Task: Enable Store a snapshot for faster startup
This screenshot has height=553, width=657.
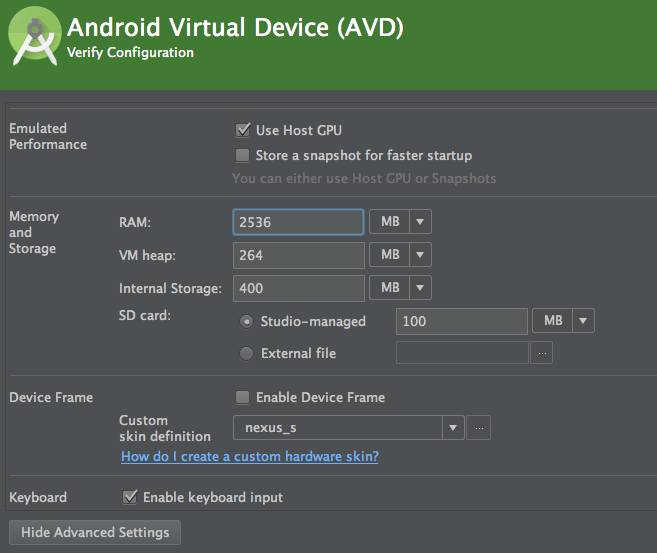Action: [x=242, y=155]
